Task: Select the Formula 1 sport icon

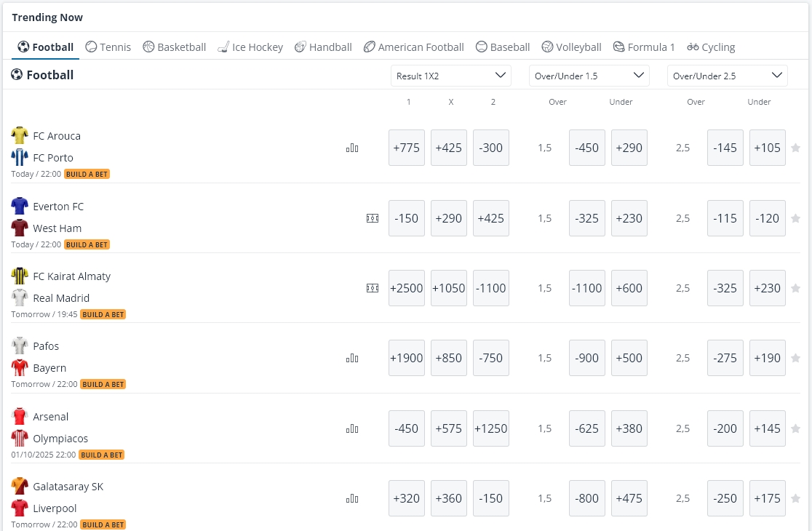Action: click(619, 47)
